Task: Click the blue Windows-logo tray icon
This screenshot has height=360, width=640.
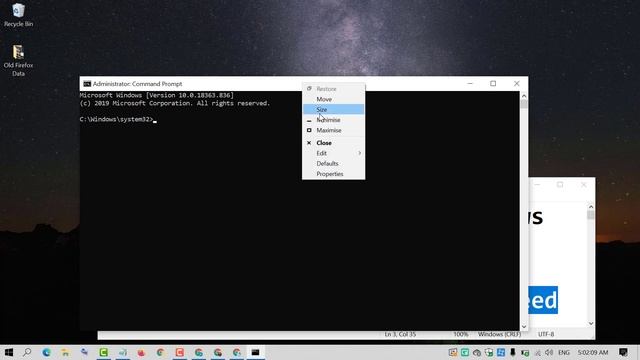Action: tap(501, 352)
